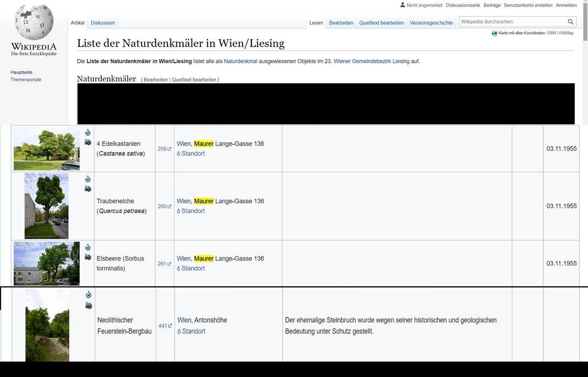Click the text 'Neolithischer Feuerstein-Bergbau'
588x377 pixels.
(124, 325)
